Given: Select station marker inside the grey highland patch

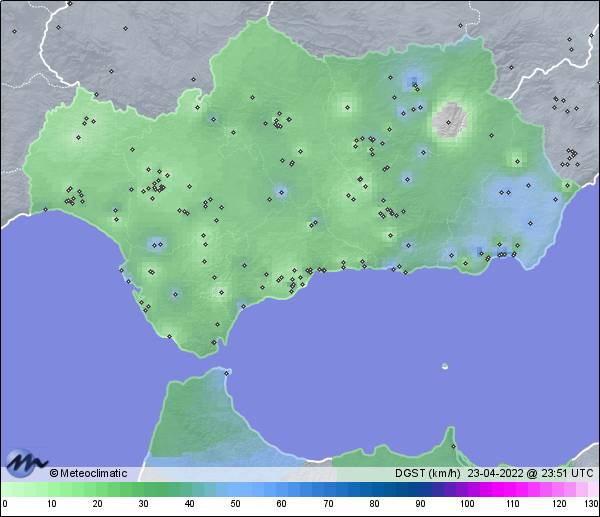Looking at the screenshot, I should tap(448, 122).
